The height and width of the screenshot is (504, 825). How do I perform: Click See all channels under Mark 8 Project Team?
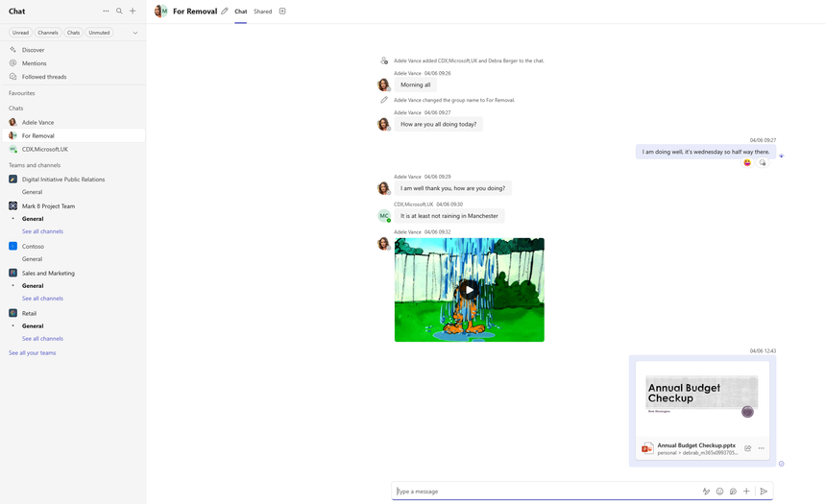point(42,231)
